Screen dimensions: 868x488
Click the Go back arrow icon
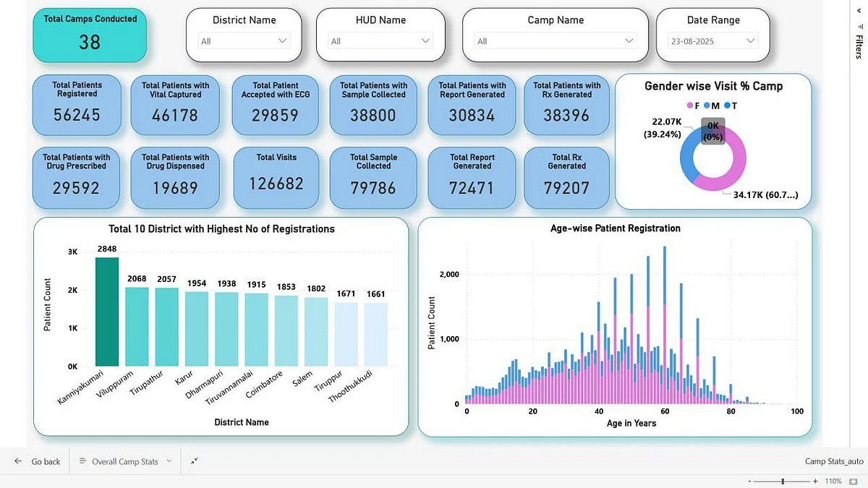[18, 461]
